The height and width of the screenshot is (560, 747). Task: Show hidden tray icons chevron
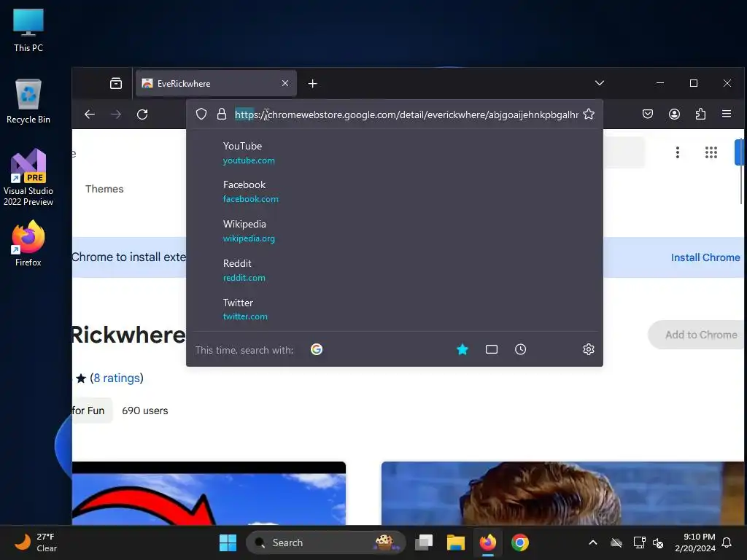click(x=592, y=542)
